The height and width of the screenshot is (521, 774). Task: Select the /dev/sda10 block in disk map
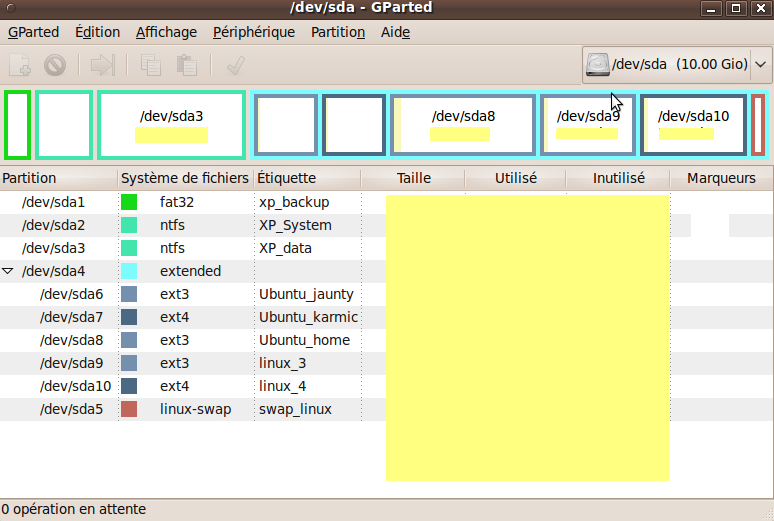point(693,125)
